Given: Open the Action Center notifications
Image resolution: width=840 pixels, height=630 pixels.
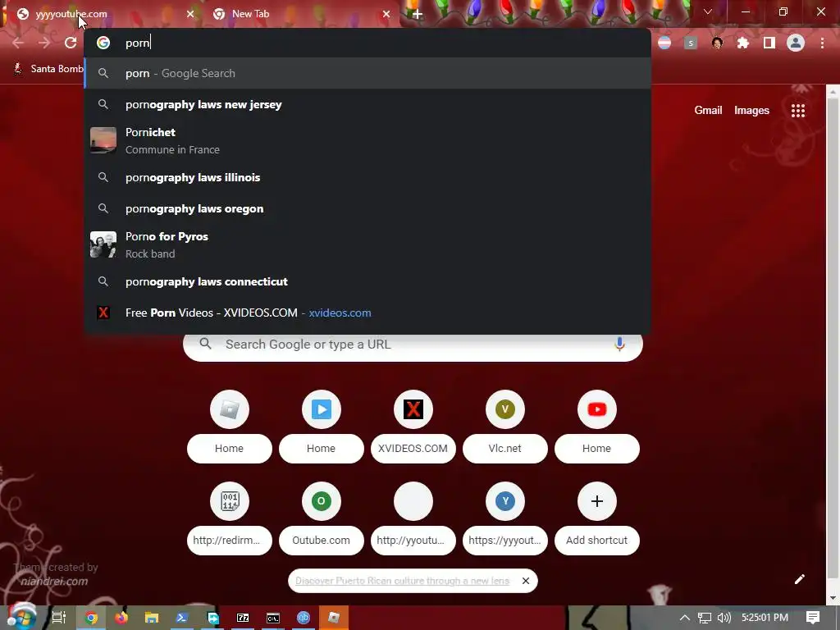Looking at the screenshot, I should click(813, 618).
